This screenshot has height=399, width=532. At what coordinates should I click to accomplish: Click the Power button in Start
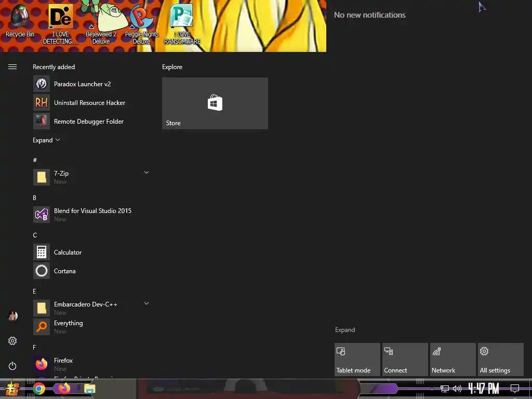coord(12,366)
